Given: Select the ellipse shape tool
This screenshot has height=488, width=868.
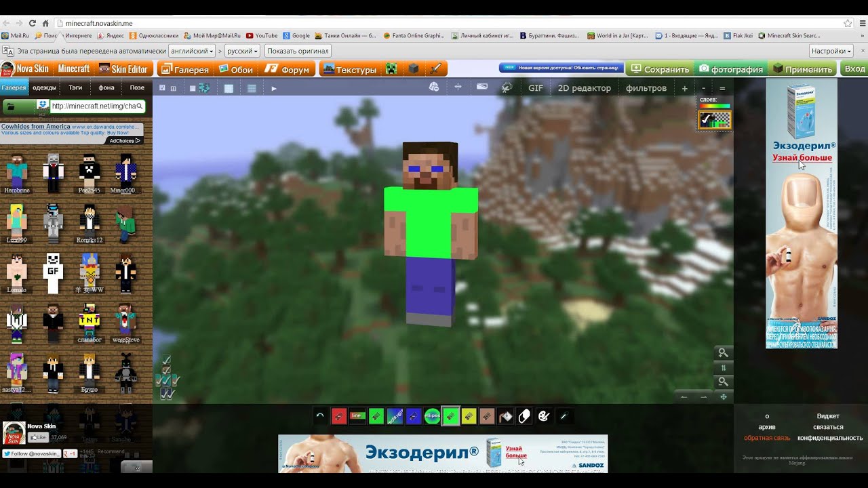Looking at the screenshot, I should [432, 417].
